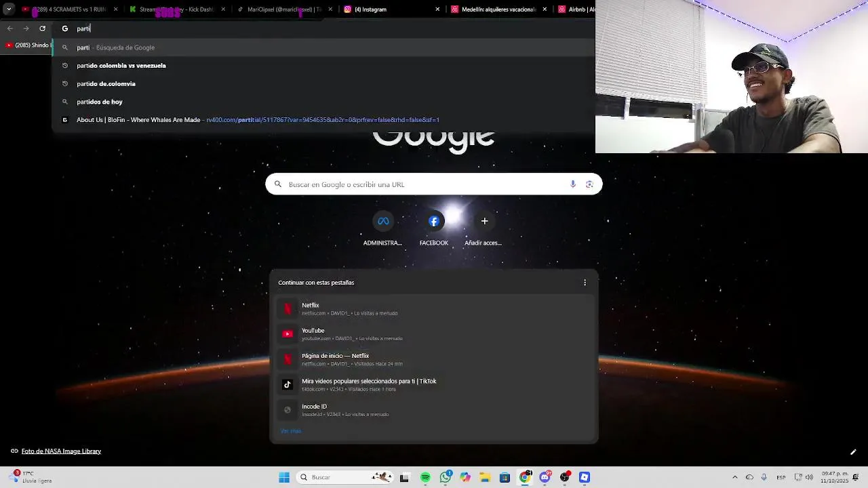Close the Kick Dashboard tab
The height and width of the screenshot is (488, 868).
[223, 9]
